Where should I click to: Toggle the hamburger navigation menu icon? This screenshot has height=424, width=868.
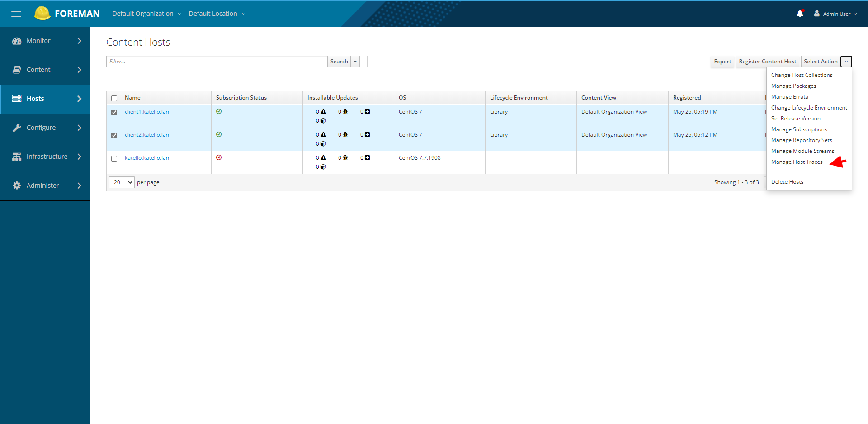click(x=16, y=14)
